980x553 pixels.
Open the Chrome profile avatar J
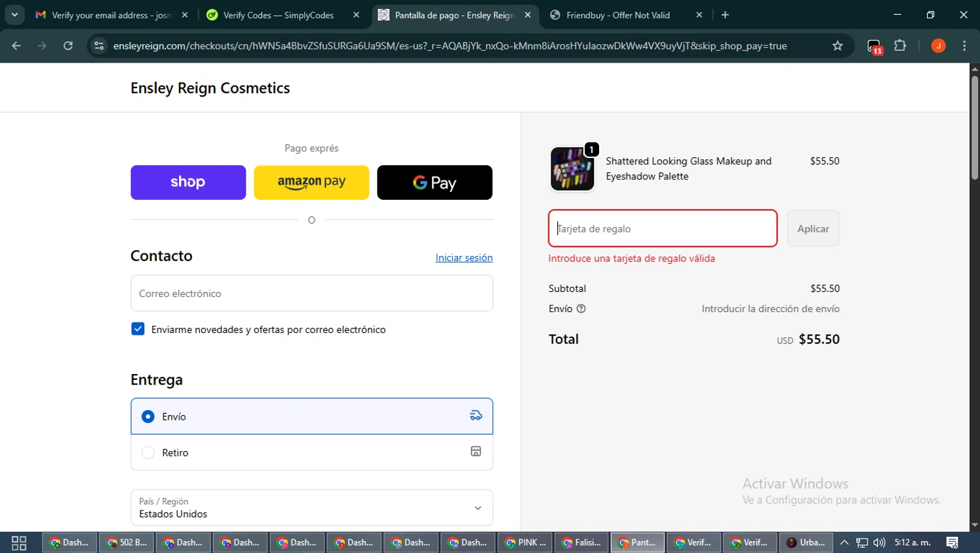tap(938, 46)
